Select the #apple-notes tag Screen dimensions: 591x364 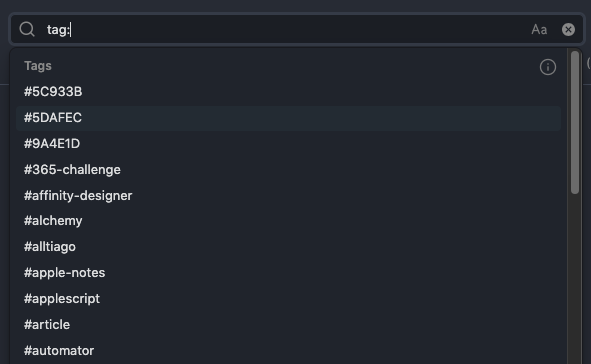point(288,273)
